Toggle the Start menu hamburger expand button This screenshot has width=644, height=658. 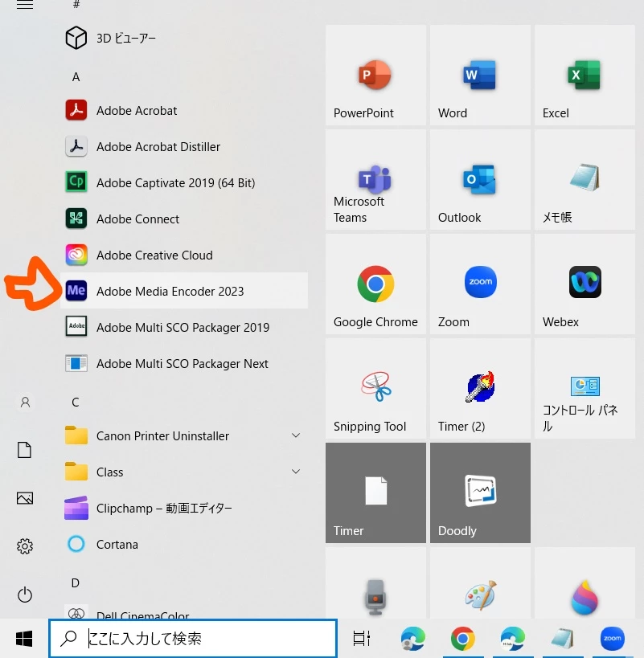tap(25, 5)
